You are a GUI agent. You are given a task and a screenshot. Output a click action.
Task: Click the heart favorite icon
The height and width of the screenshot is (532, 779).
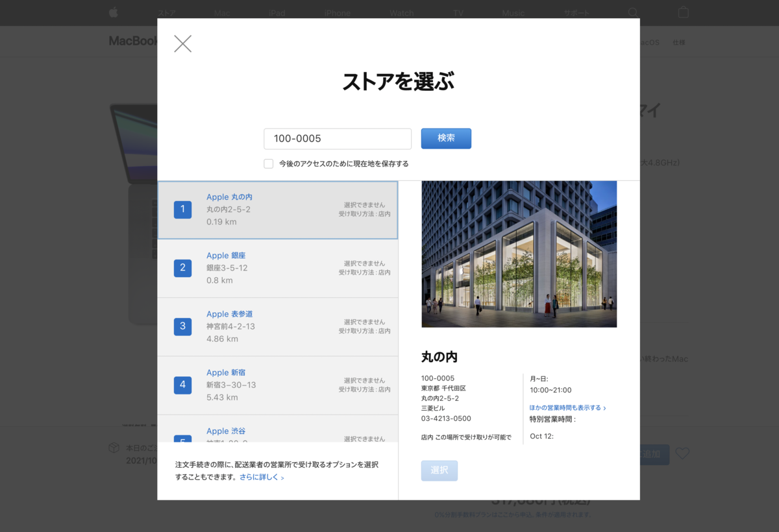682,453
